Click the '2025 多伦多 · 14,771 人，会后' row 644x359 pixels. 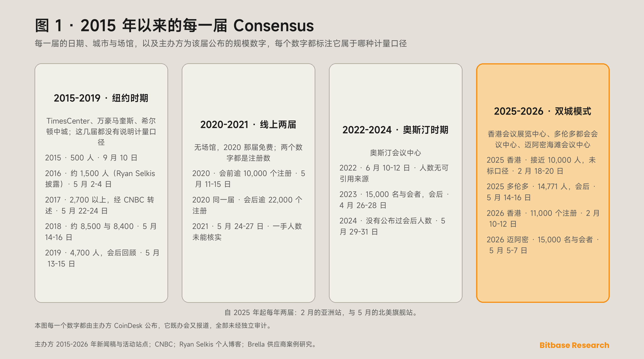pyautogui.click(x=541, y=192)
